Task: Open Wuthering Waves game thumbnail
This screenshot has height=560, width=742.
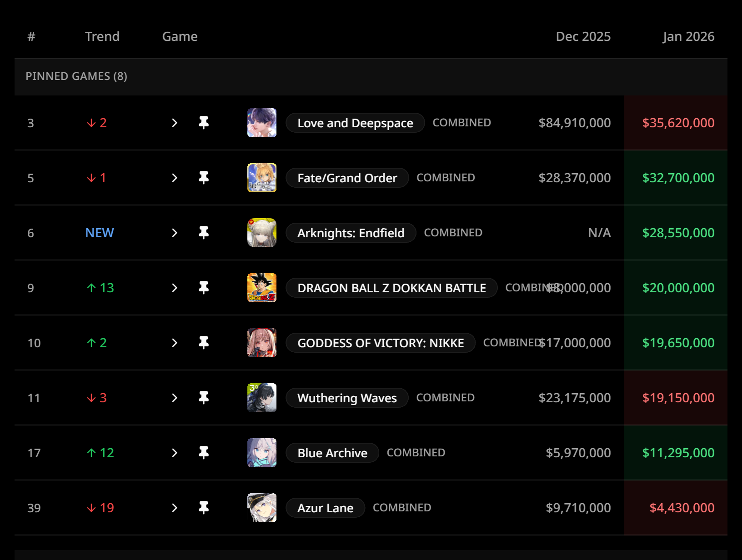Action: 262,398
